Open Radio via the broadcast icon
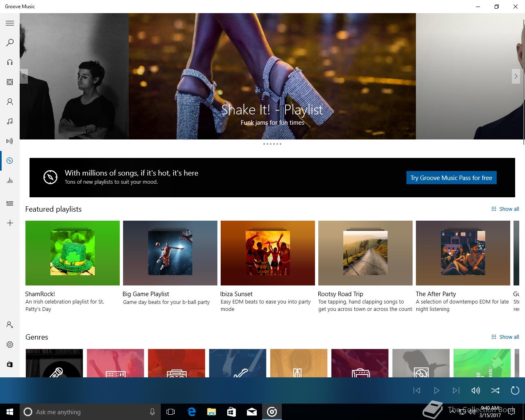 click(x=10, y=141)
